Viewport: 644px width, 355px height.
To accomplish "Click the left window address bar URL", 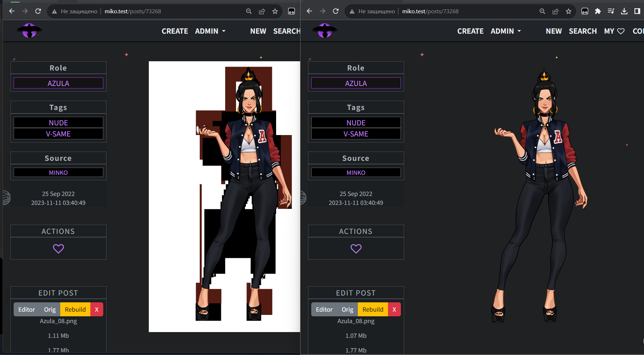I will (133, 11).
